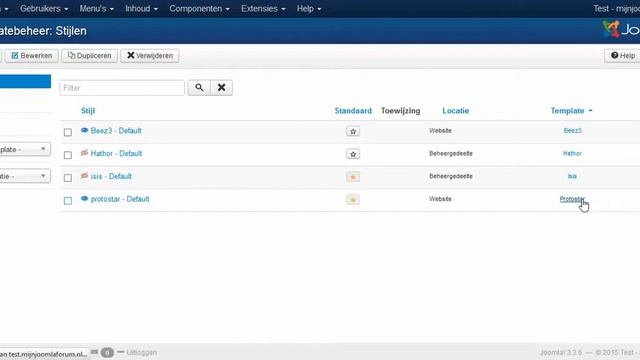Sort by the Locatie column header
This screenshot has height=360, width=640.
456,111
